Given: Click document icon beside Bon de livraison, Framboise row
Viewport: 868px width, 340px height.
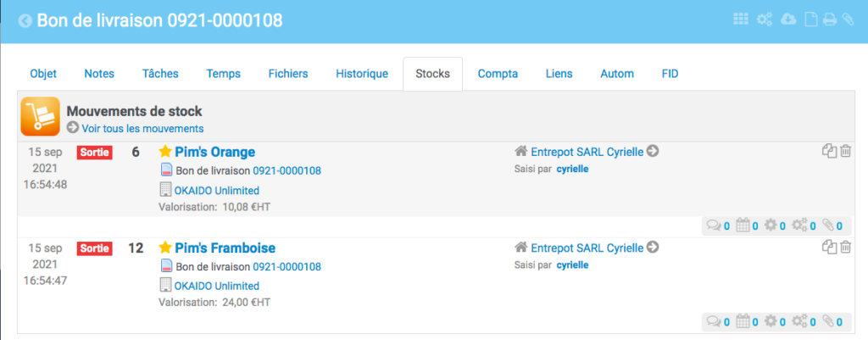Looking at the screenshot, I should (166, 266).
